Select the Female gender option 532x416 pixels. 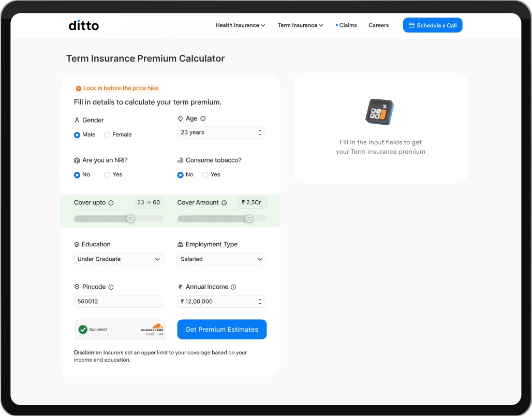point(117,135)
